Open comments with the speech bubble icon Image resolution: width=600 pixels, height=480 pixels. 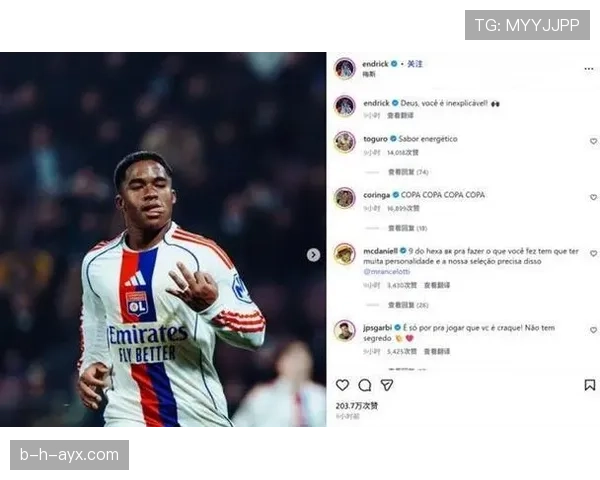click(365, 385)
